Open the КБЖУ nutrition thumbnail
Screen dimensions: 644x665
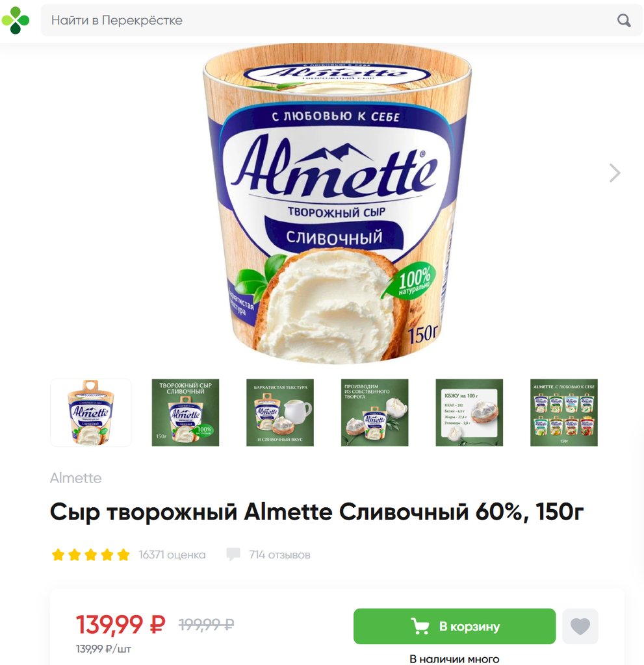[x=470, y=412]
